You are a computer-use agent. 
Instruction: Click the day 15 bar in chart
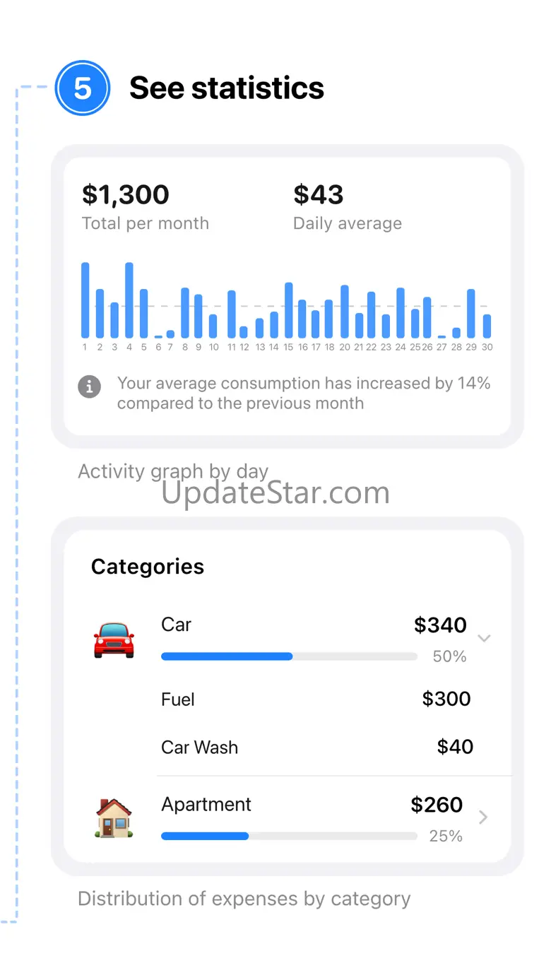pos(288,310)
